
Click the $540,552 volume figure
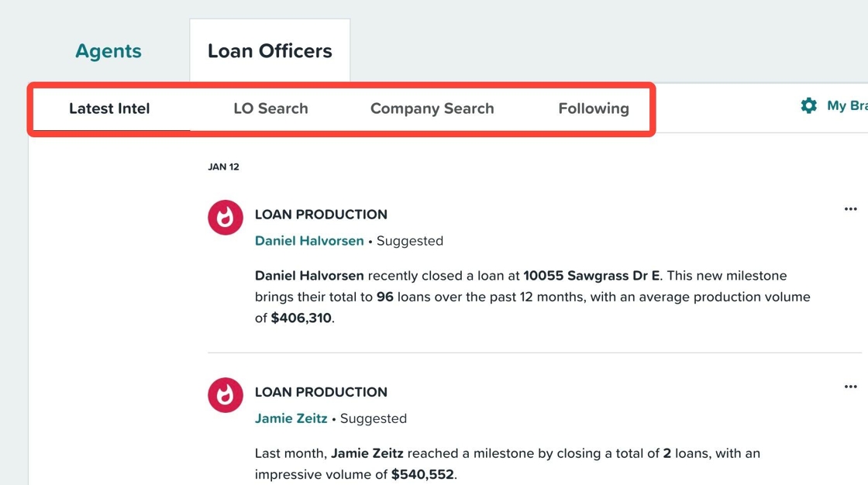tap(422, 474)
